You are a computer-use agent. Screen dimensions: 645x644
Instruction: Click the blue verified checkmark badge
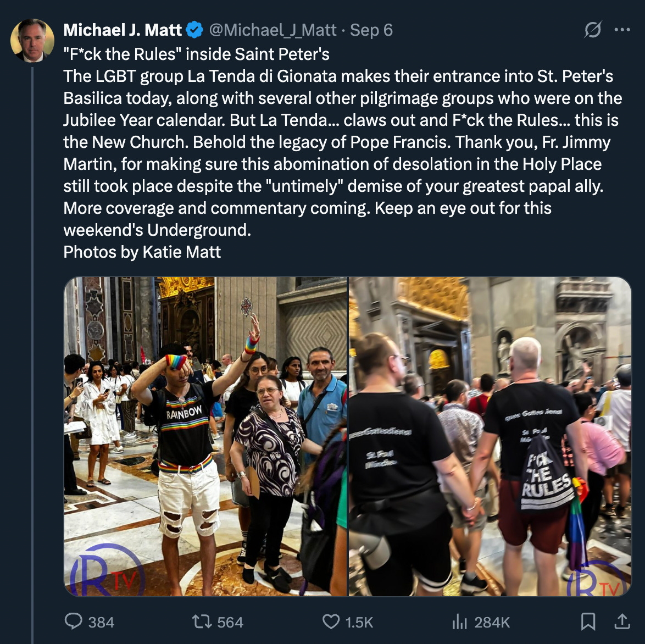(194, 30)
